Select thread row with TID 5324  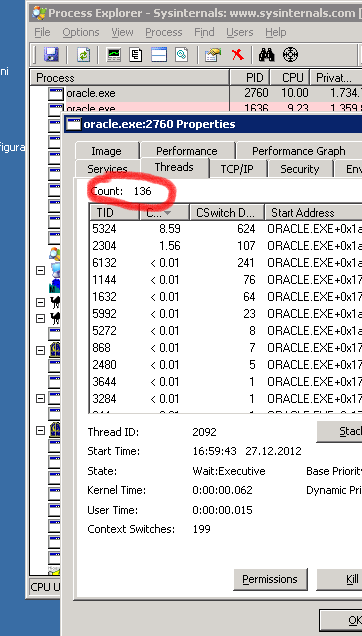pos(226,229)
